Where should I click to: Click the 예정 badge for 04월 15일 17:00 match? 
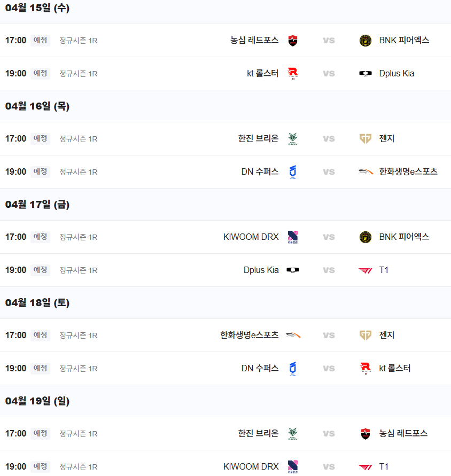(x=40, y=41)
